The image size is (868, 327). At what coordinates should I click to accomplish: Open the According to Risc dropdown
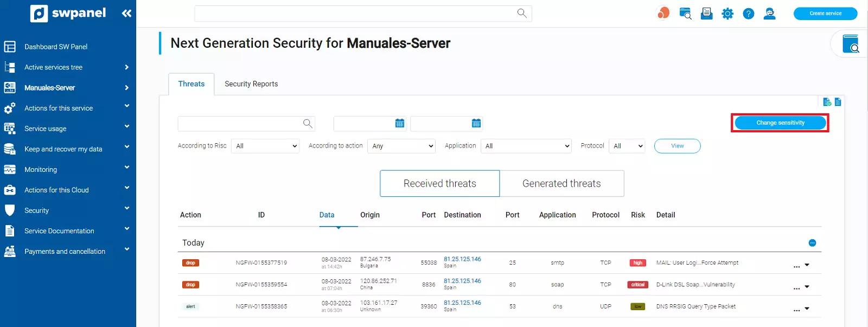265,146
